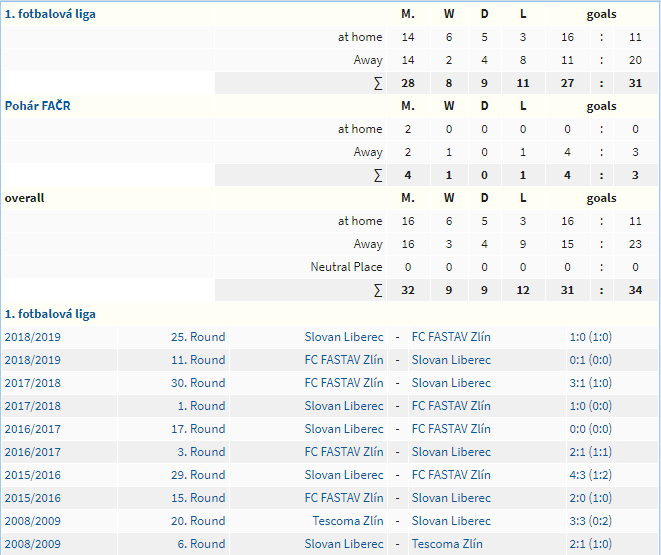The width and height of the screenshot is (661, 555).
Task: Select the 11. Round link
Action: click(198, 360)
